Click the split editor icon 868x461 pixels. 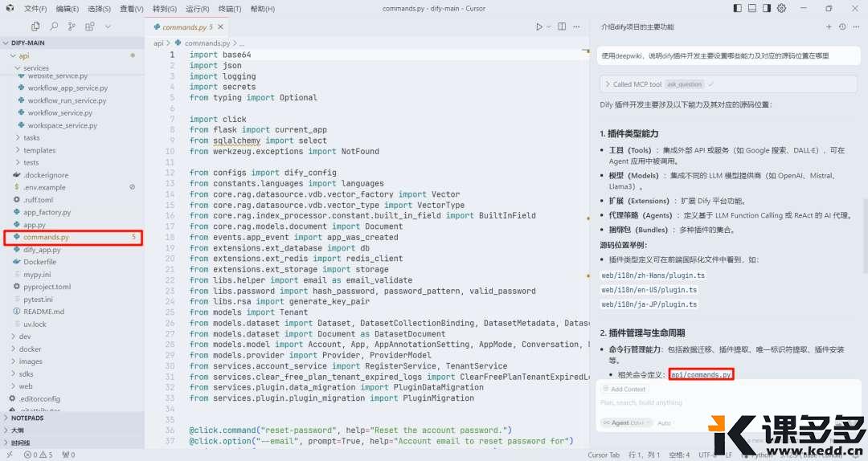(x=562, y=27)
